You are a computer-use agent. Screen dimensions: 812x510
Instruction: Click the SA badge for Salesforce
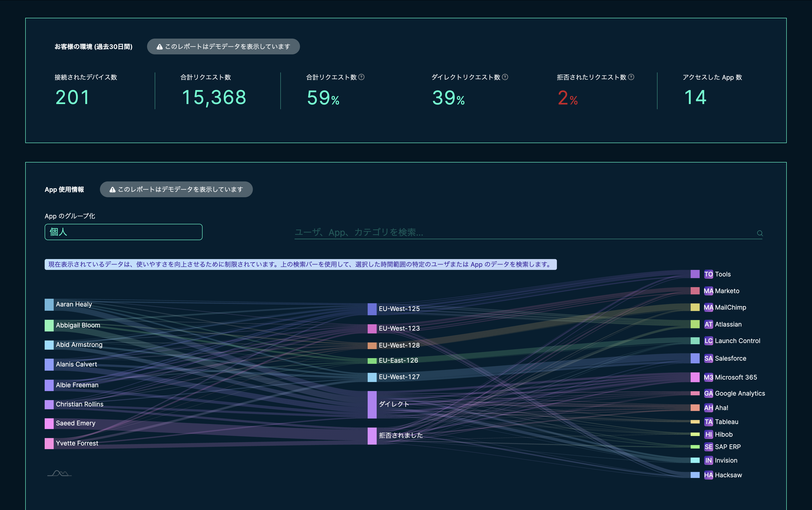click(x=708, y=358)
